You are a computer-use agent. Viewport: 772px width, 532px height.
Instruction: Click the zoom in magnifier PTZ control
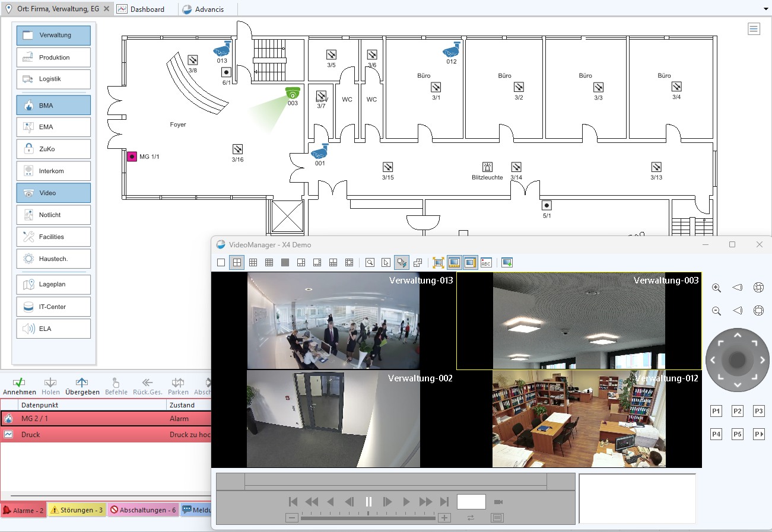point(716,288)
